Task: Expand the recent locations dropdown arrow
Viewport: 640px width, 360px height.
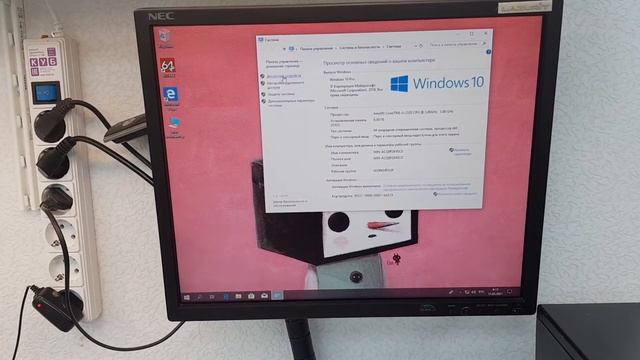Action: coord(284,49)
